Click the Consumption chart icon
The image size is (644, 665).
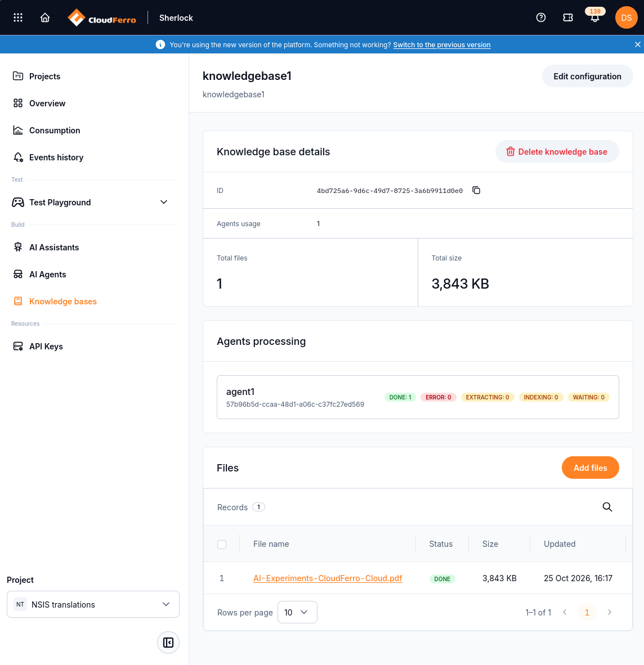[x=18, y=130]
